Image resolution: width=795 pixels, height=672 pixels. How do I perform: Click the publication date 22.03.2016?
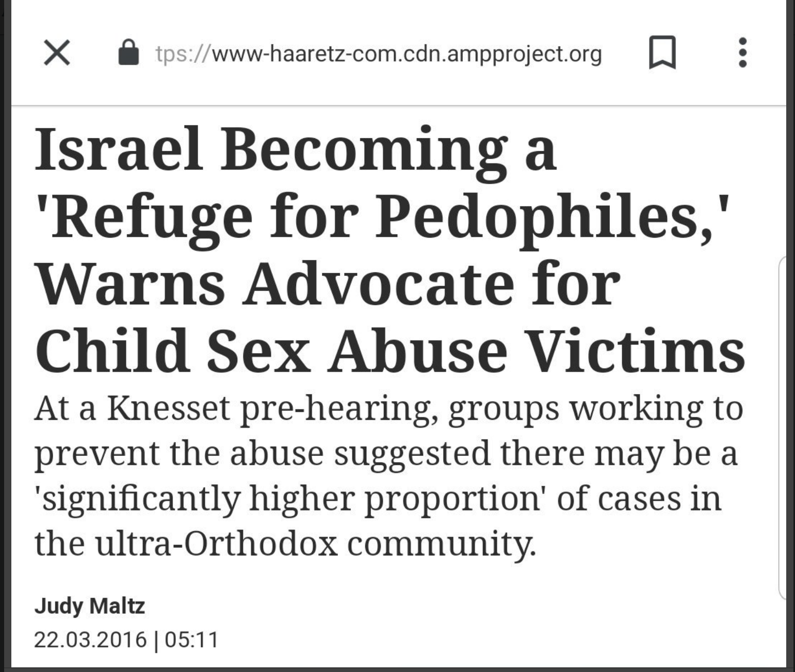(x=90, y=640)
